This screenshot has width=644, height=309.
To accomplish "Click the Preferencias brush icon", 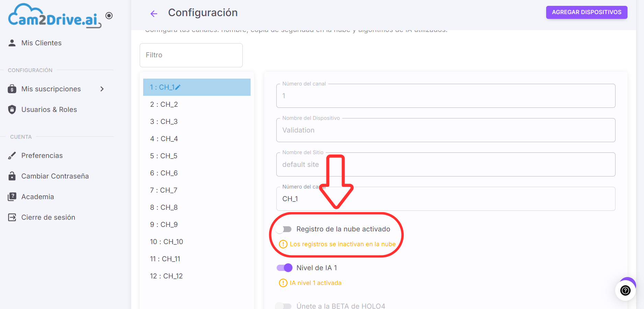I will click(12, 156).
